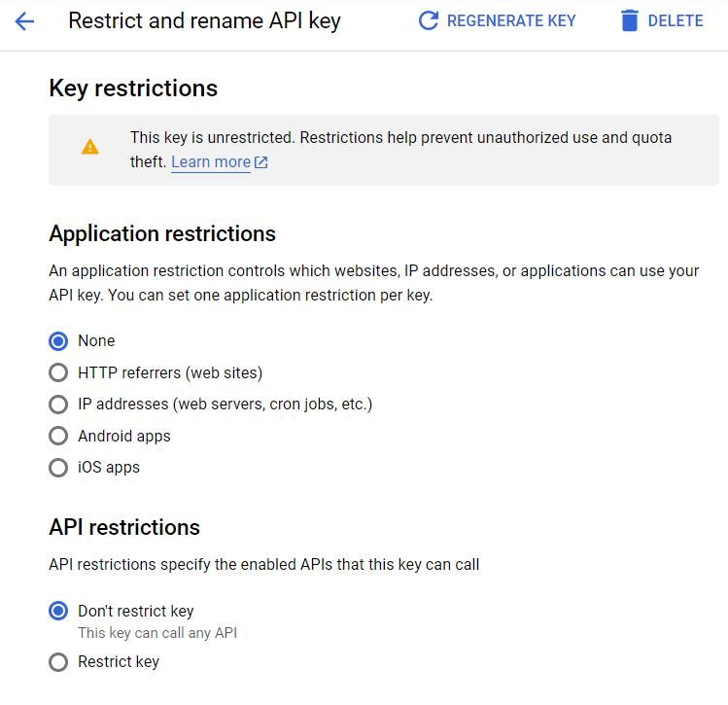The height and width of the screenshot is (705, 728).
Task: Click the unrestricted key warning message text
Action: [x=400, y=138]
